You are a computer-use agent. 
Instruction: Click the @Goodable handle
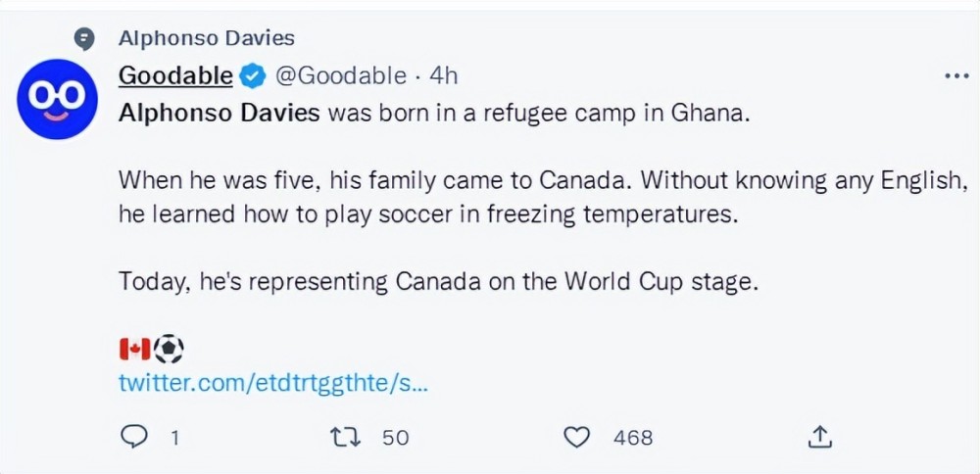[340, 75]
